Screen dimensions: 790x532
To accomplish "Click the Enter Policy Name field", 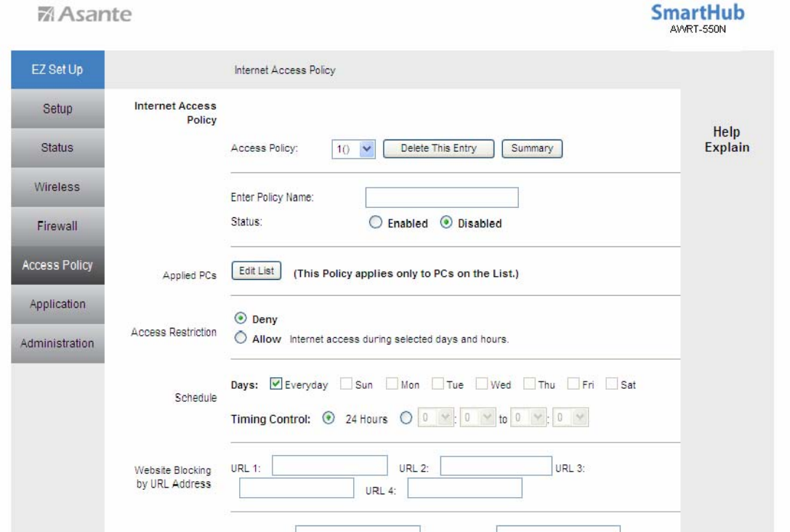I will 441,198.
